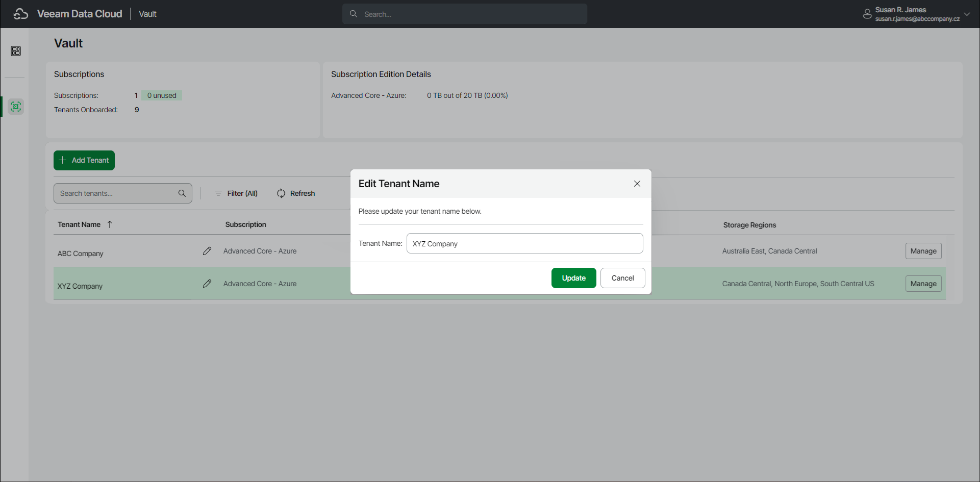Click the Storage Regions column header
The image size is (980, 482).
(x=749, y=225)
